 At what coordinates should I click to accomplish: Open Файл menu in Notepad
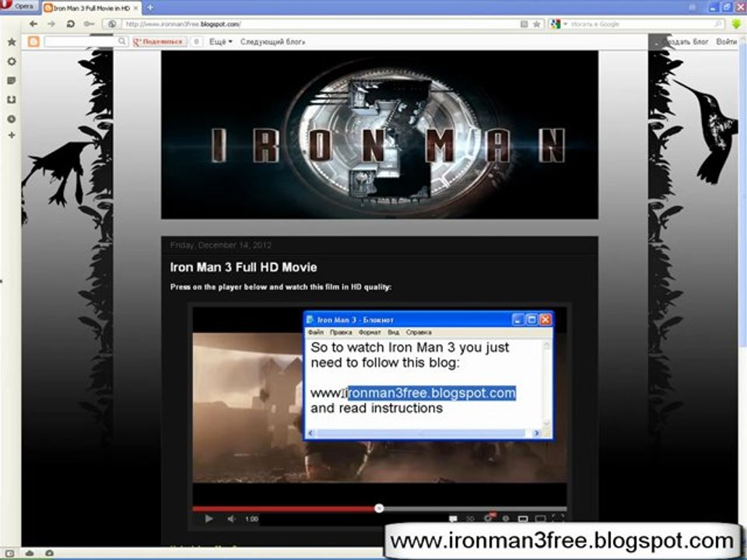tap(315, 332)
